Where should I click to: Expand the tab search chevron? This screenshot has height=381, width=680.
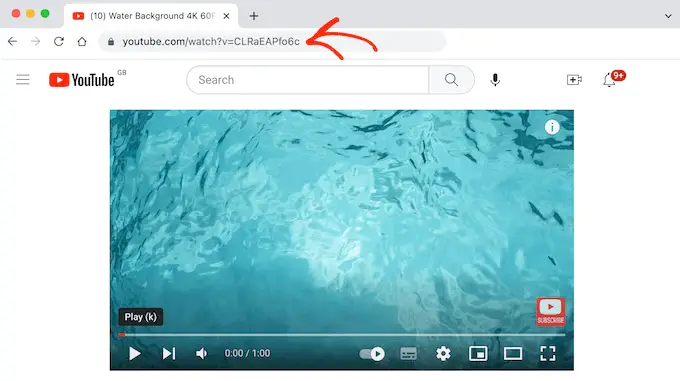coord(668,16)
